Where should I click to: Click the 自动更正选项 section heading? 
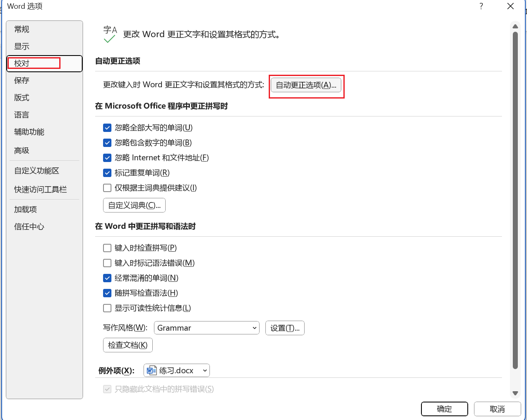(x=118, y=61)
